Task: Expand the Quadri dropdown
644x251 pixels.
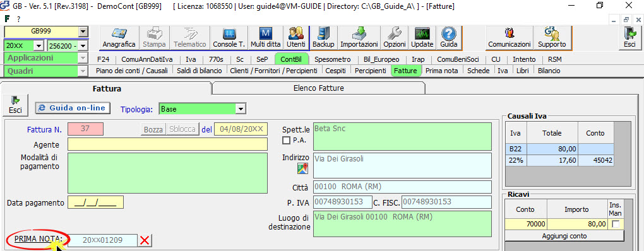Action: [x=83, y=71]
